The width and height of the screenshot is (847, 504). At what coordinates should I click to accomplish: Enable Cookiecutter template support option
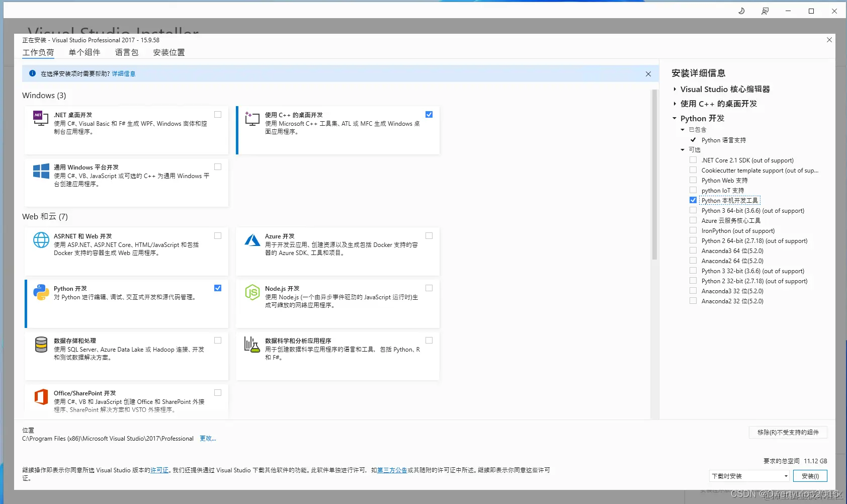(693, 170)
